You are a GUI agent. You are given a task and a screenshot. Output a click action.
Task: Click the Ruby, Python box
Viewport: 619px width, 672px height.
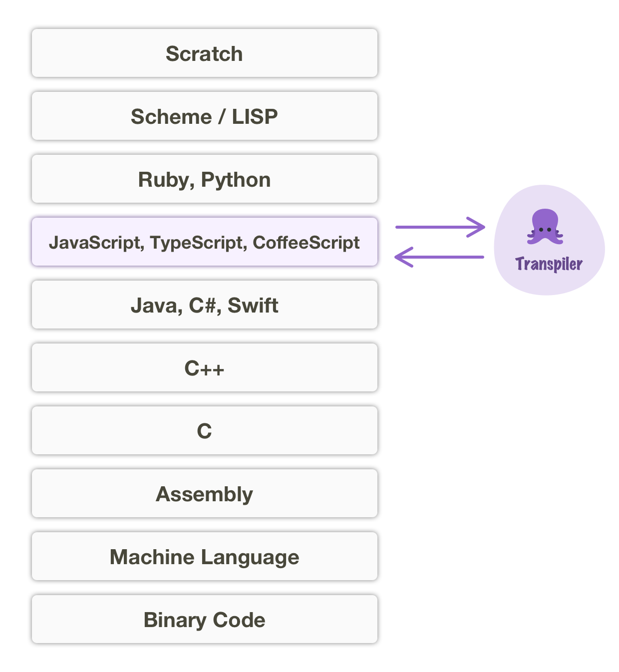coord(205,179)
